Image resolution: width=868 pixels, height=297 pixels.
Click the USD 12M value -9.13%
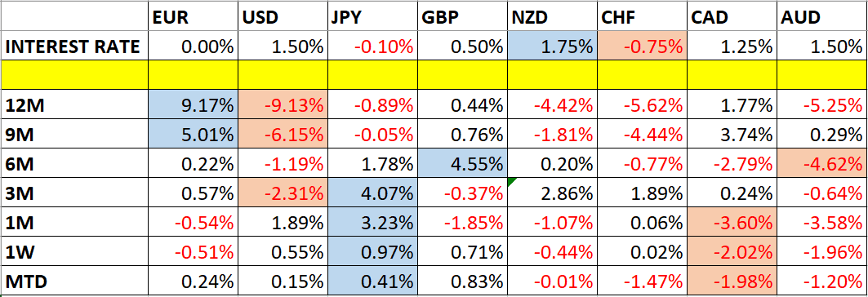coord(283,105)
